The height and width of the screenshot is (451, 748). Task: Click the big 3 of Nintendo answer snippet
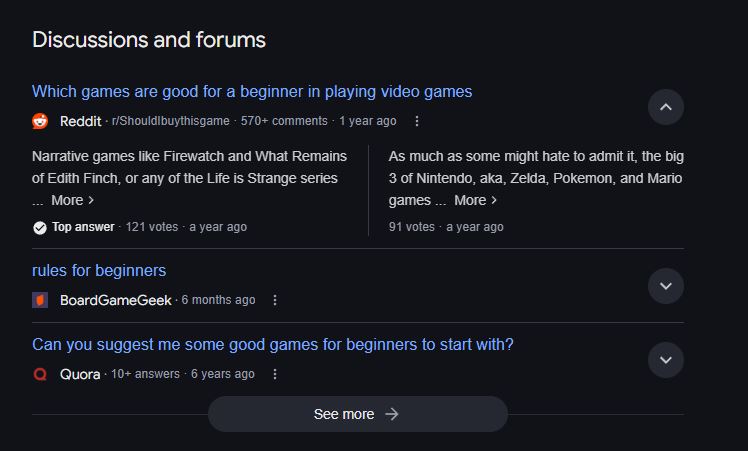coord(536,178)
